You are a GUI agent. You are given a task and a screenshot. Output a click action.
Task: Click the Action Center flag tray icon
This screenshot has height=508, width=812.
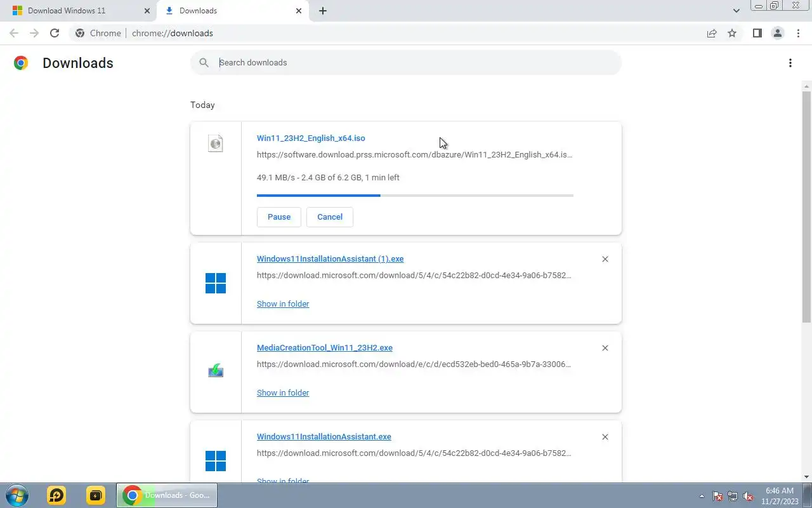coord(717,496)
